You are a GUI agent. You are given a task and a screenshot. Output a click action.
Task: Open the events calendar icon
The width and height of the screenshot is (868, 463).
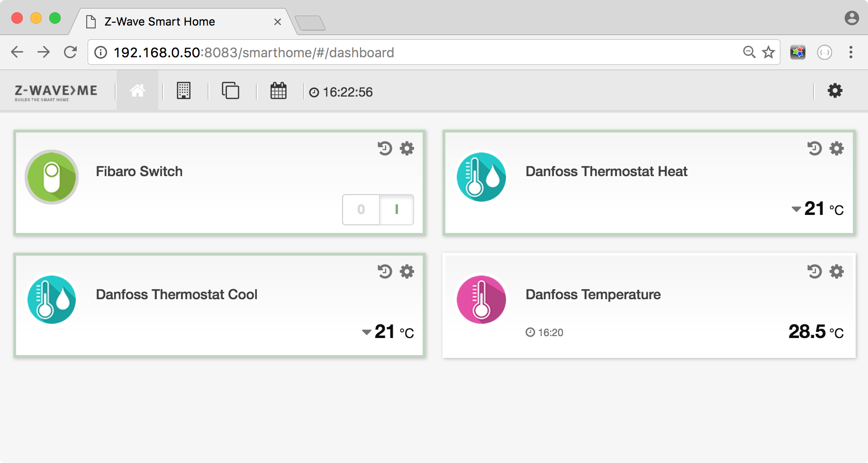click(x=279, y=90)
